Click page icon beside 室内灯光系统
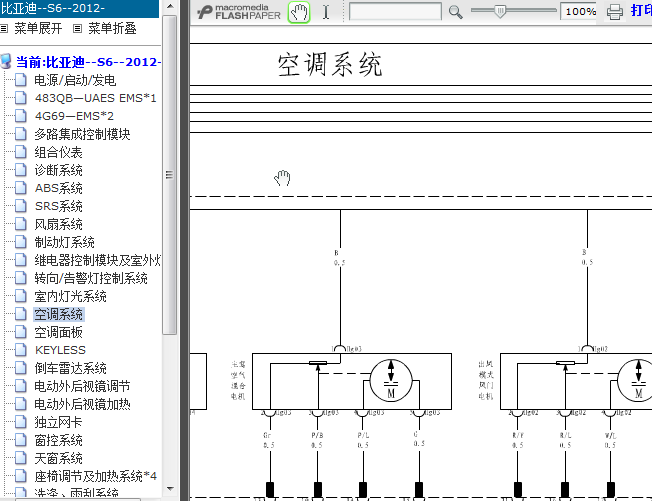652x501 pixels. [x=21, y=296]
